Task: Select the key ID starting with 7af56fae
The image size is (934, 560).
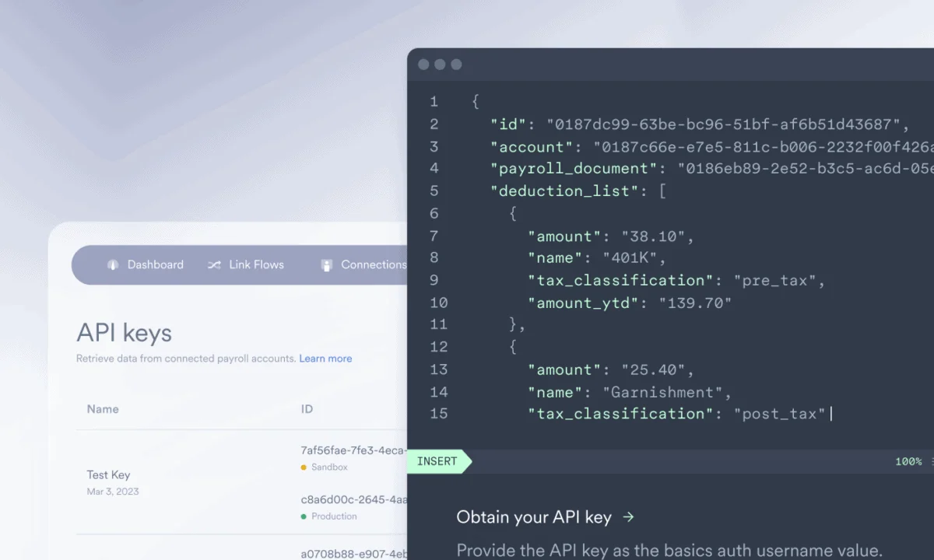Action: 353,450
